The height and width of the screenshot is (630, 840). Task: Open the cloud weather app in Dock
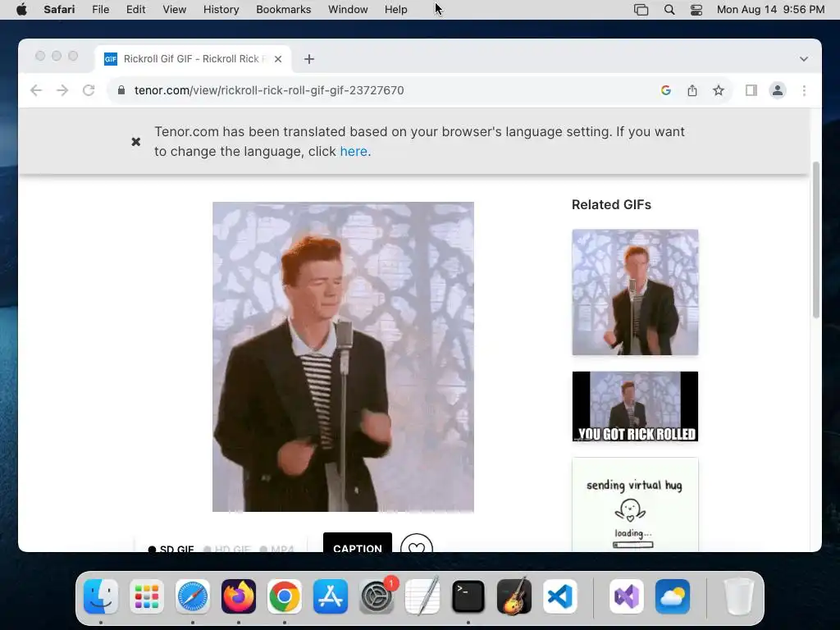click(x=673, y=596)
